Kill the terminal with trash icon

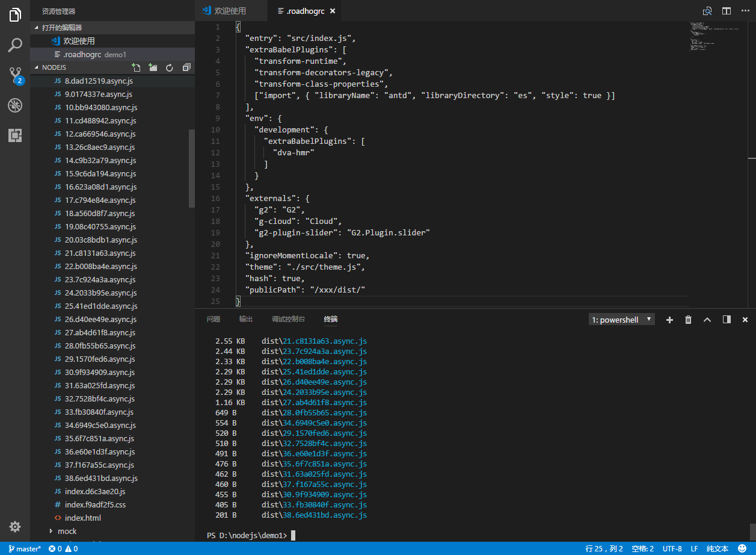coord(688,320)
